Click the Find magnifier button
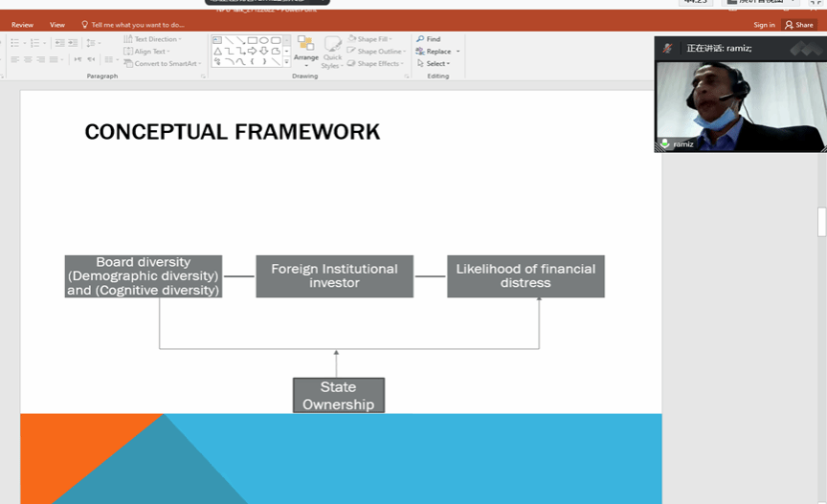 click(429, 39)
